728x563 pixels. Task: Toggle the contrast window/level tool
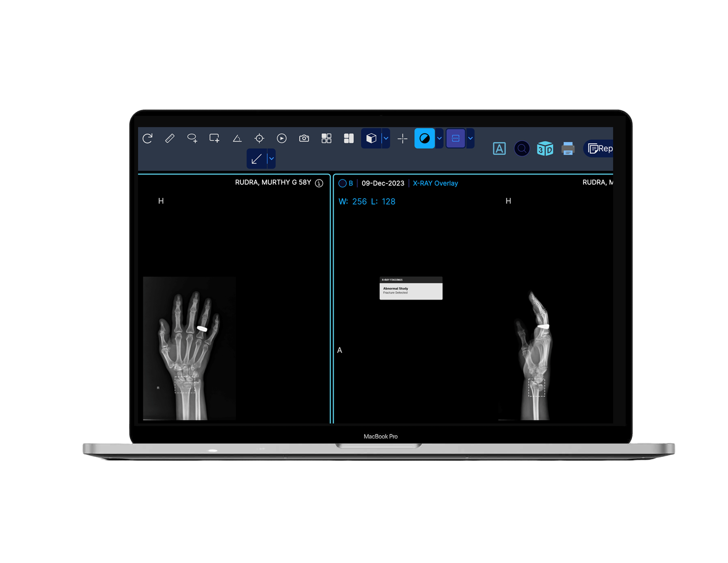(x=424, y=138)
